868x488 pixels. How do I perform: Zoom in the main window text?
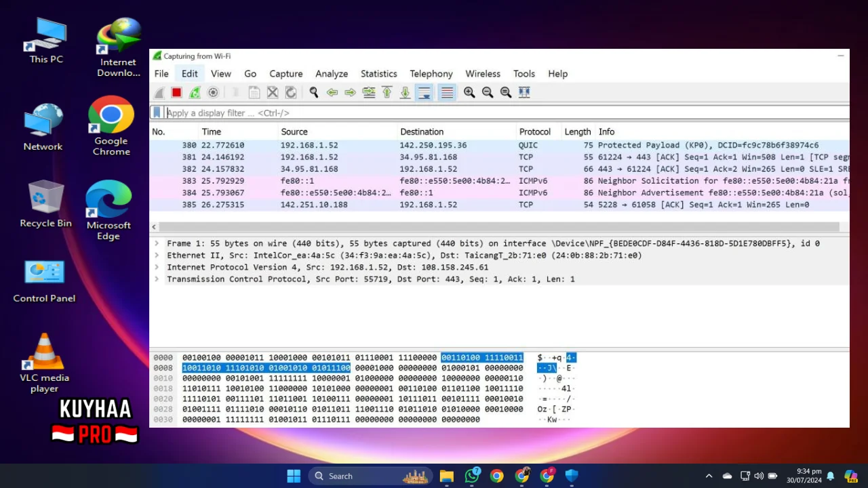coord(469,93)
